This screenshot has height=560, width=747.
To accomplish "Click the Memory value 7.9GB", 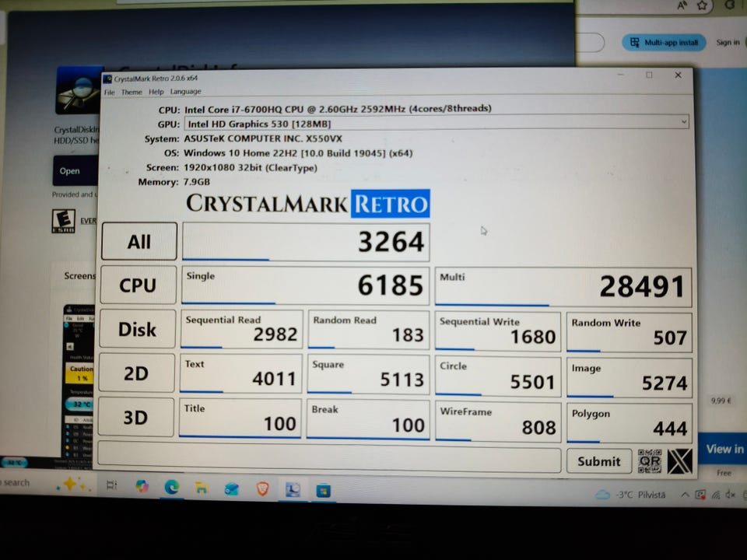I will (x=197, y=182).
